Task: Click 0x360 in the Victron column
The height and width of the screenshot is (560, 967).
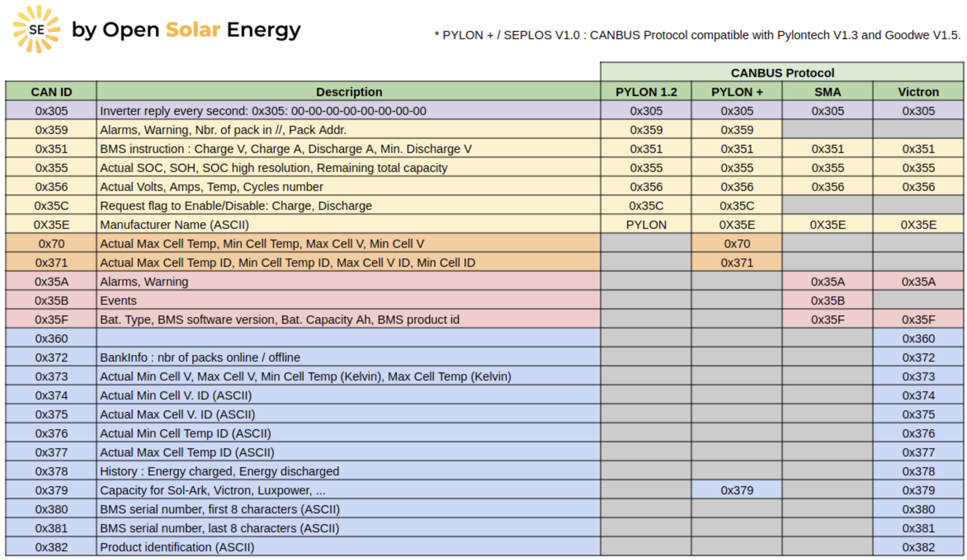Action: click(x=918, y=338)
